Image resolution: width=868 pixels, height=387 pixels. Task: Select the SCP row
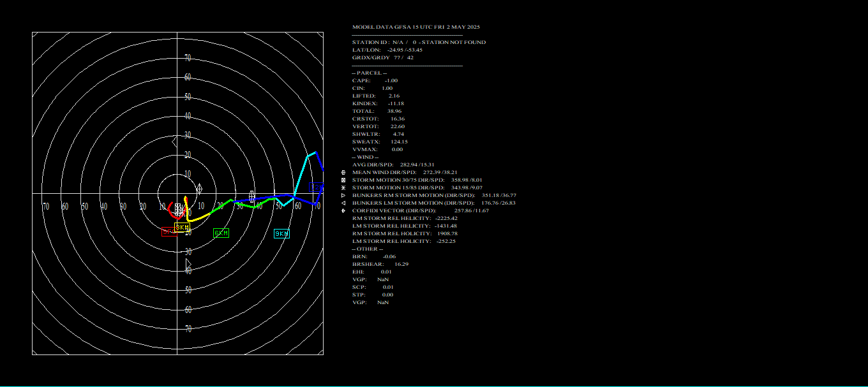(373, 287)
